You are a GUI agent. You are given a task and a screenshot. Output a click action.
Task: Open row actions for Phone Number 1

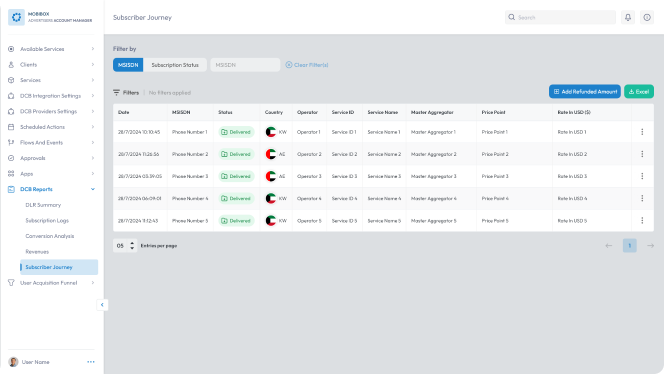[x=642, y=132]
